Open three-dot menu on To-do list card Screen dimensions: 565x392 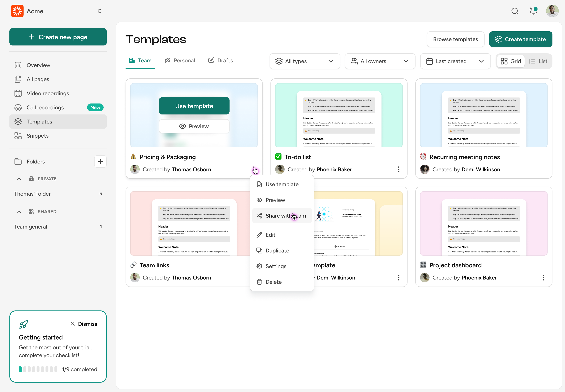399,169
